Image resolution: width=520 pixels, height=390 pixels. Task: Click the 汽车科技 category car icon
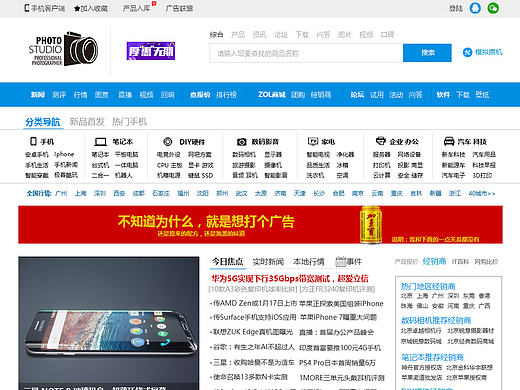[x=449, y=141]
